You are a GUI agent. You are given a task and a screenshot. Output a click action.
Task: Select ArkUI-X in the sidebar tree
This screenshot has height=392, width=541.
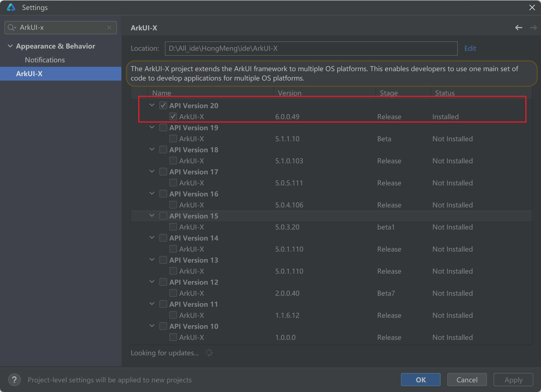29,74
